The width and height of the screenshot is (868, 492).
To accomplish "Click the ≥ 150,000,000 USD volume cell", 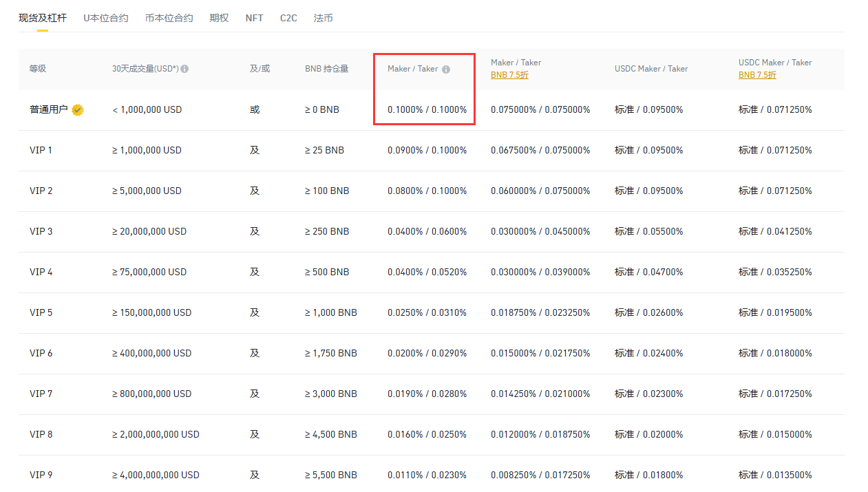I will (x=152, y=312).
